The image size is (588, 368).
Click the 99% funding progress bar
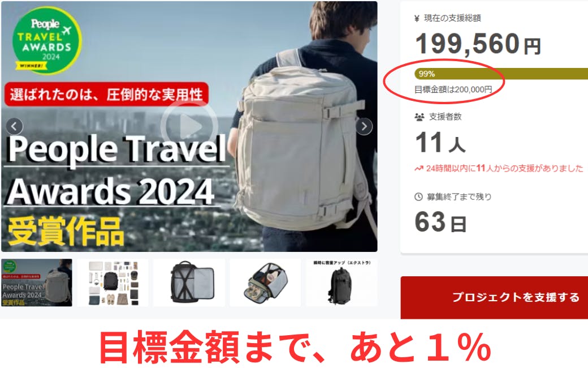pyautogui.click(x=501, y=74)
